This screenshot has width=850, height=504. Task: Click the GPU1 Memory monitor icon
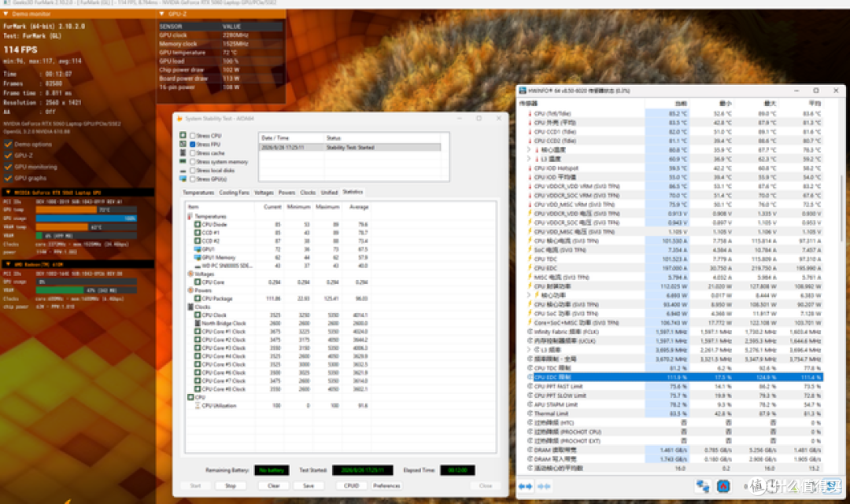click(x=198, y=257)
